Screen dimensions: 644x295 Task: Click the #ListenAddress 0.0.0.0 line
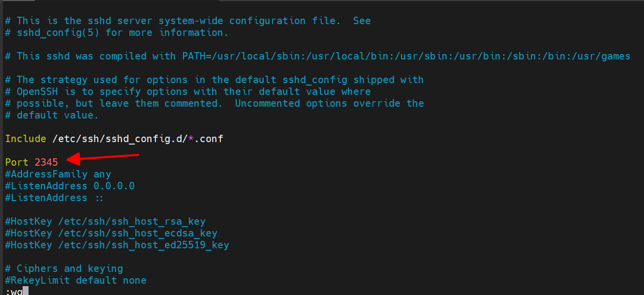pyautogui.click(x=70, y=186)
